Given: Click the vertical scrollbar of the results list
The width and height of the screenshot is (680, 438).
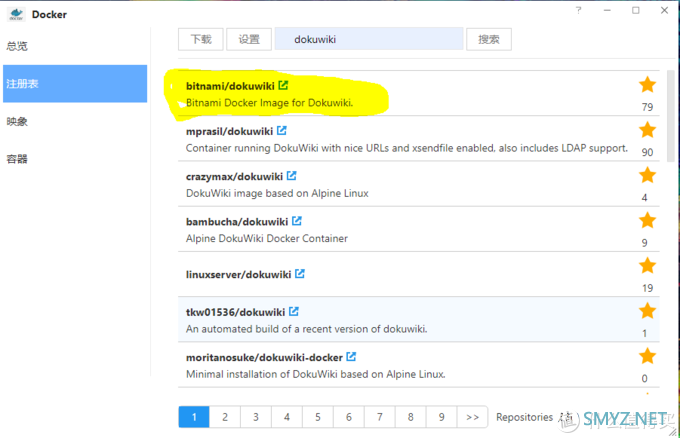Looking at the screenshot, I should tap(670, 116).
